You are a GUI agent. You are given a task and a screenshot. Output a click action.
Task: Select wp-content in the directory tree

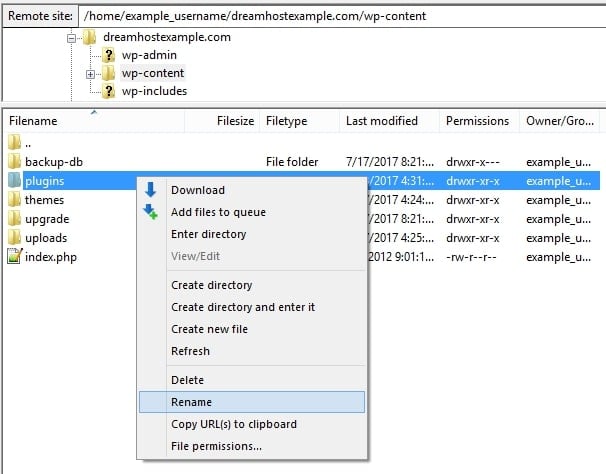153,73
